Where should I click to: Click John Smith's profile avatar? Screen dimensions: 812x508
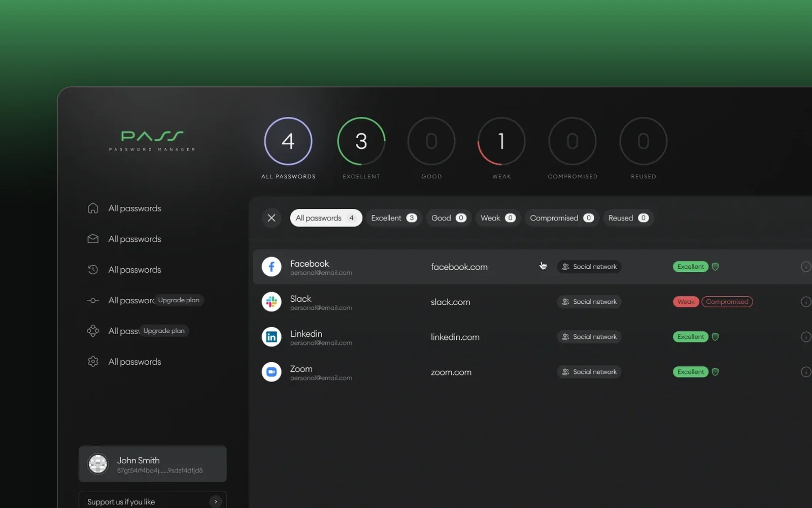98,464
